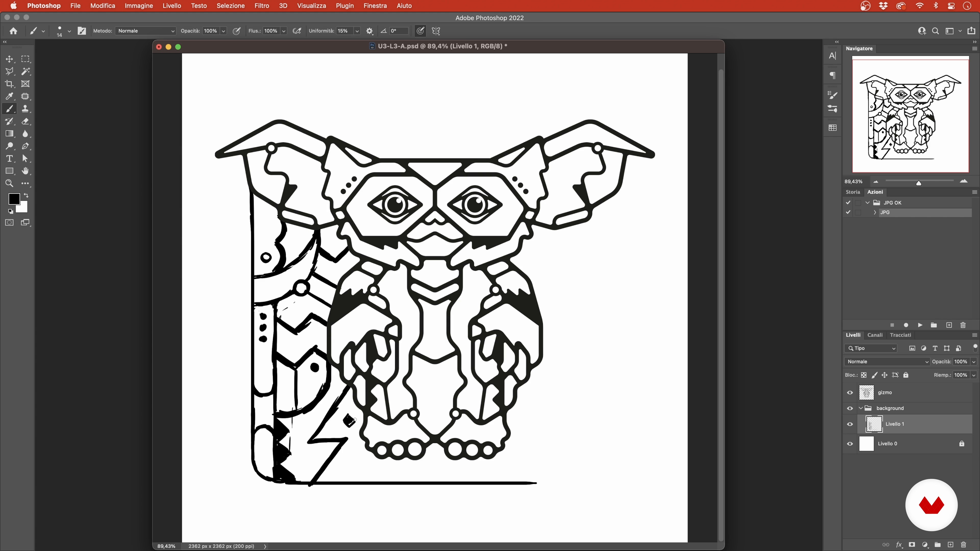The width and height of the screenshot is (980, 551).
Task: Open the Tipo layer filter dropdown
Action: click(x=871, y=348)
